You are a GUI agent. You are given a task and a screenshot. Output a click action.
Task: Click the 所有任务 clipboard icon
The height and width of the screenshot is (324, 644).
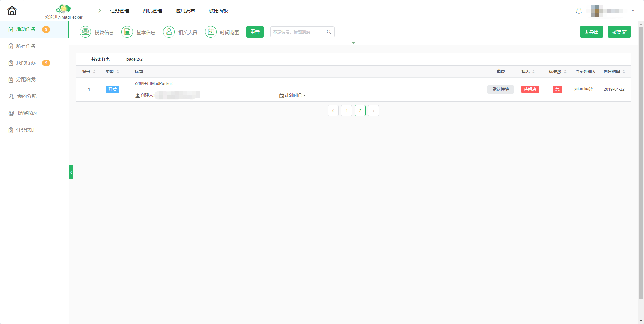coord(11,46)
